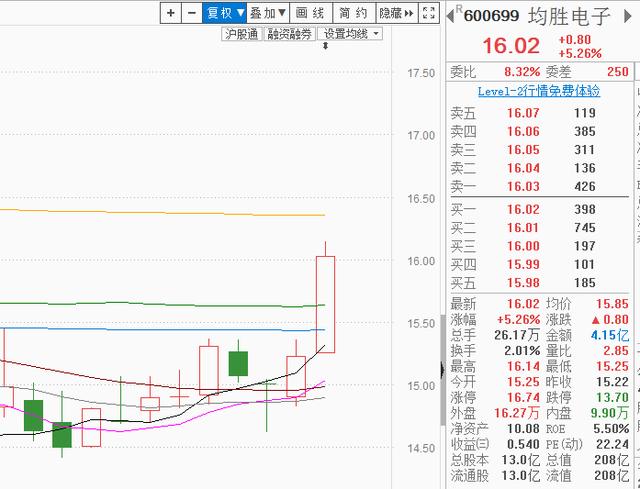Select 卖一 price 16.03
The width and height of the screenshot is (640, 489).
[x=523, y=186]
